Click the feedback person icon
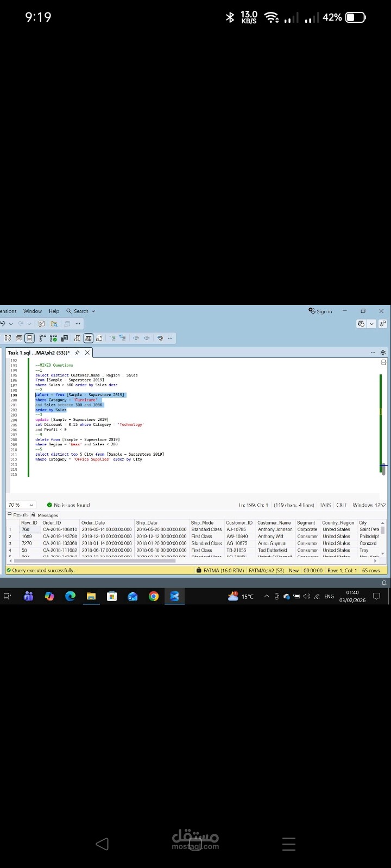391x868 pixels. point(383,324)
